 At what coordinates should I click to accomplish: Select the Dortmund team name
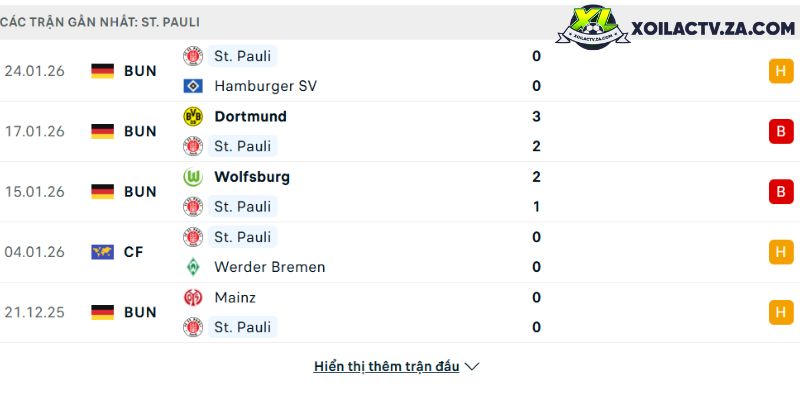coord(250,116)
